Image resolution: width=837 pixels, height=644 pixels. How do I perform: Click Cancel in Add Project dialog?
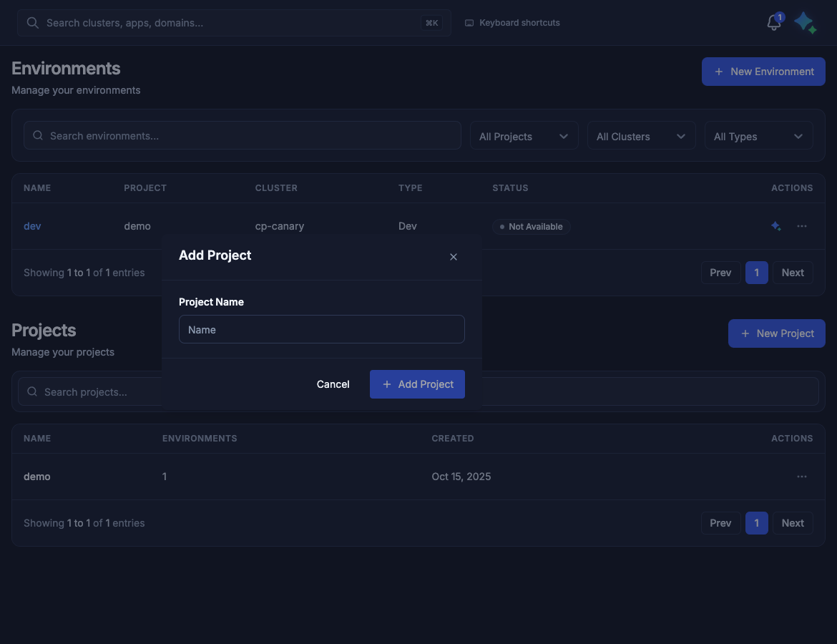pyautogui.click(x=333, y=384)
